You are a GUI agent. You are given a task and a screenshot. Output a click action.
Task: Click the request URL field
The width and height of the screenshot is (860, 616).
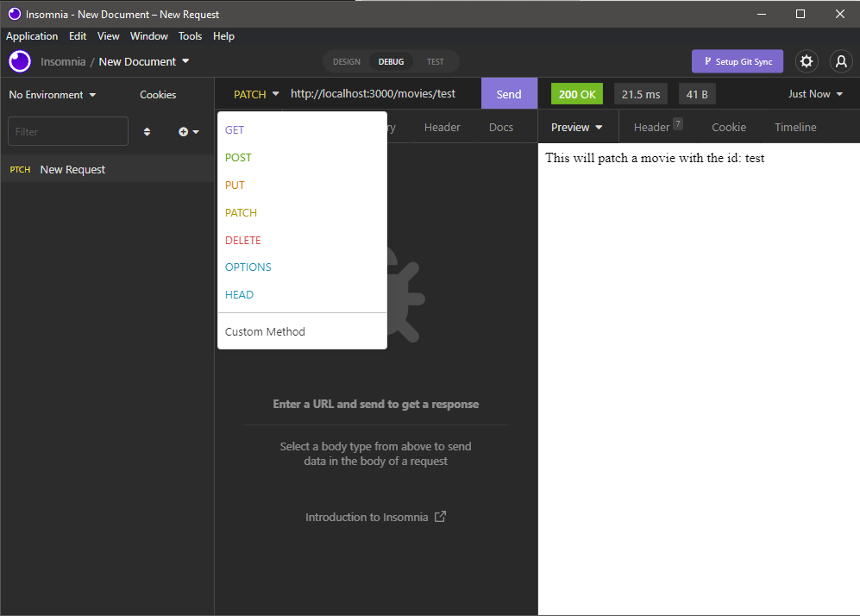(382, 94)
